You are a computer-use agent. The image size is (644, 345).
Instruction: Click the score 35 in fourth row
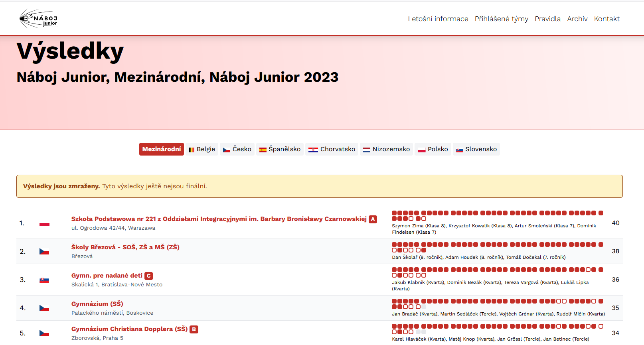615,308
